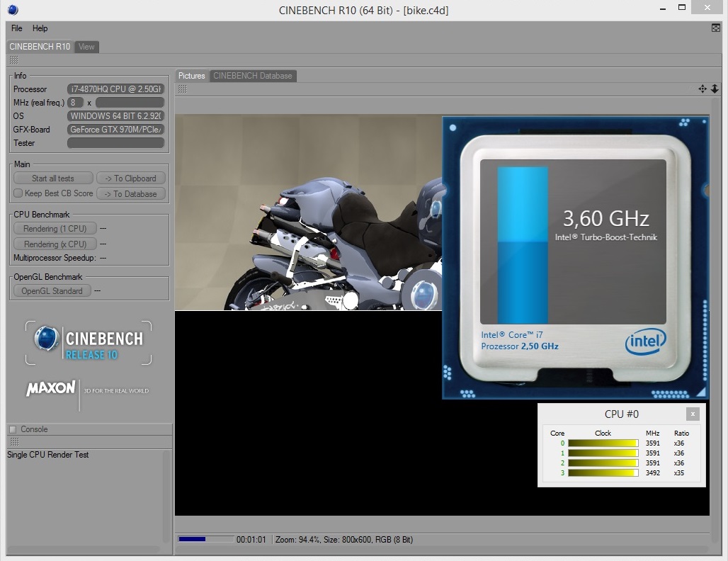728x561 pixels.
Task: Close the CPU #0 monitor panel
Action: point(693,414)
